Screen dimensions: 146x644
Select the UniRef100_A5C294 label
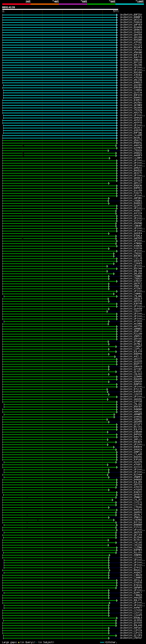coord(131,80)
